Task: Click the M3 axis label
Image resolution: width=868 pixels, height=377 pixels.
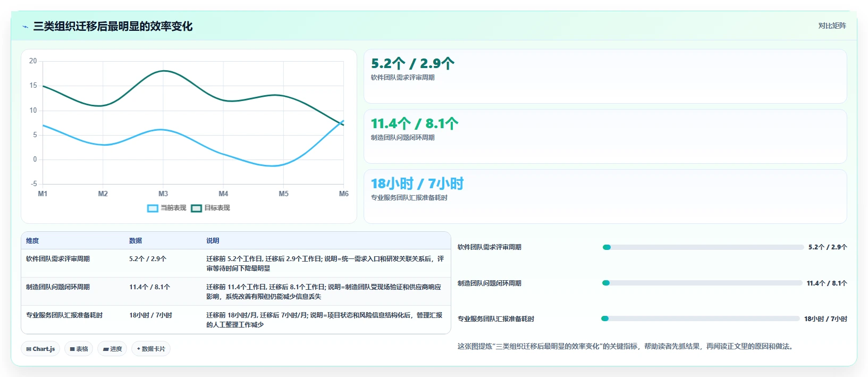Action: (x=163, y=194)
